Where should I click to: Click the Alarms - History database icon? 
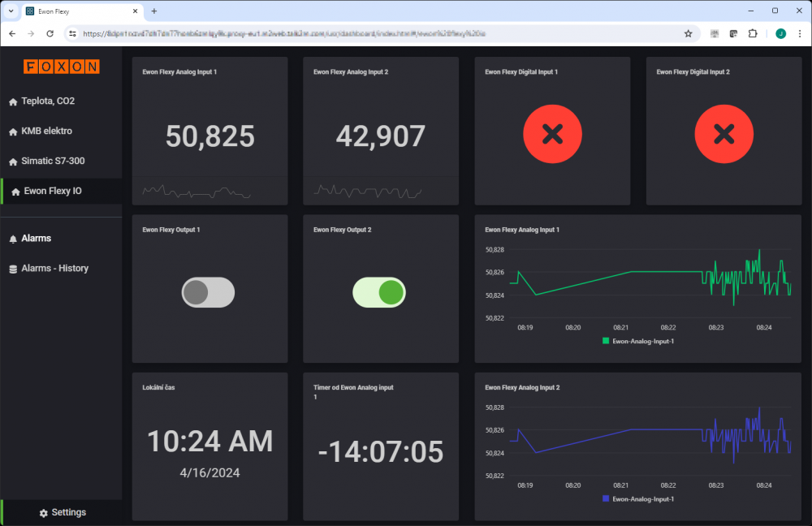coord(13,269)
